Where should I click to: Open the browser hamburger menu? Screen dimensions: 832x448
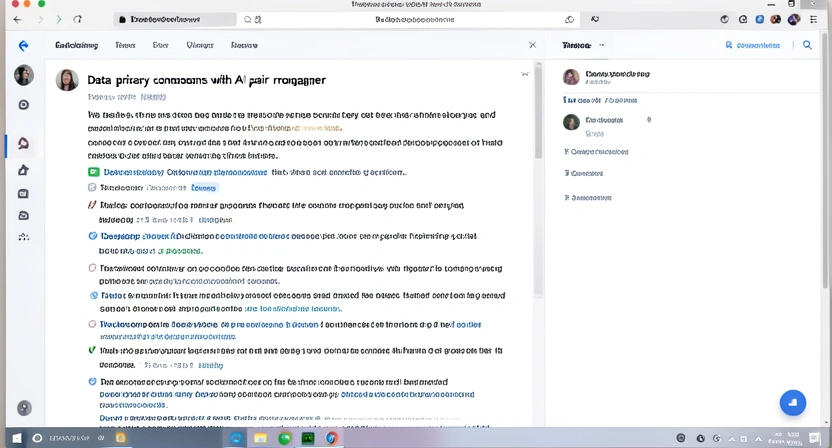coord(813,19)
